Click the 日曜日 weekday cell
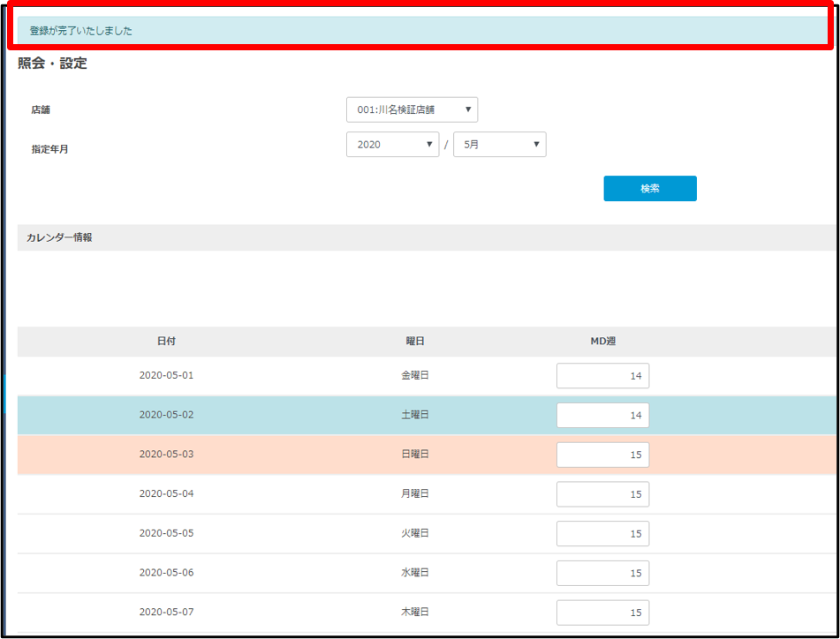This screenshot has height=639, width=840. (415, 455)
